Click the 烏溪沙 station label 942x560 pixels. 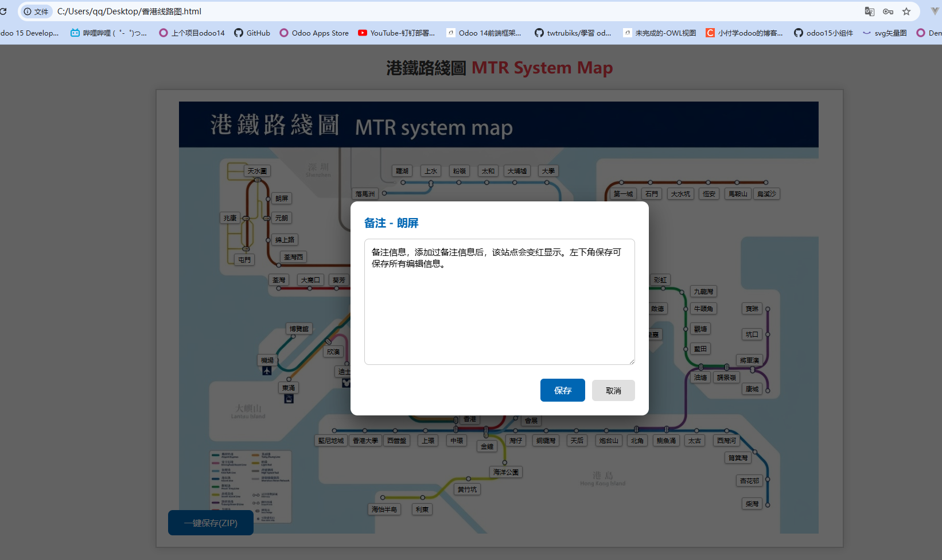tap(766, 194)
